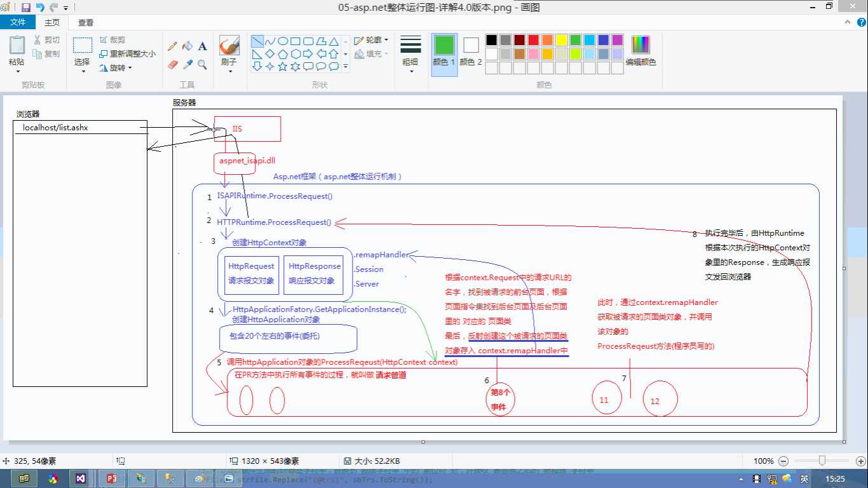Select the Triangle shape

pyautogui.click(x=334, y=41)
